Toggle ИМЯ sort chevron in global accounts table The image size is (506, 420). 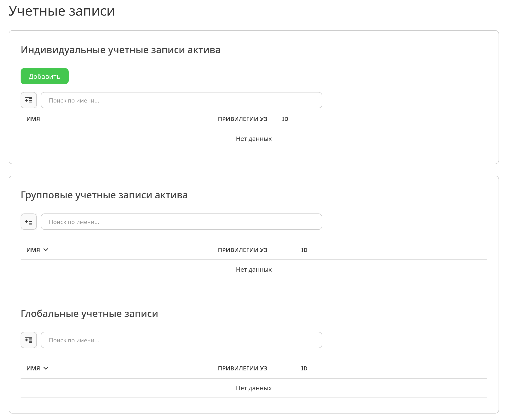coord(46,368)
